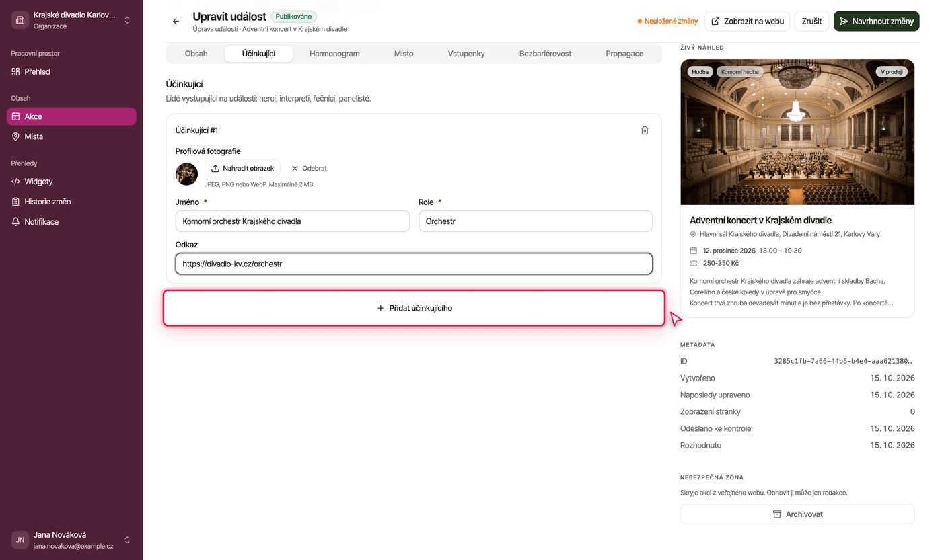Click the 250–350 Kč price text

click(721, 264)
